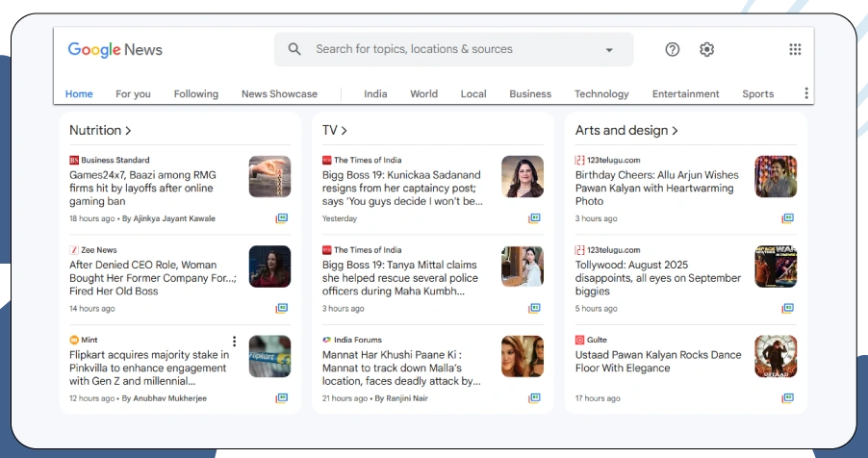Click the Gulte source logo
The height and width of the screenshot is (458, 868).
point(579,340)
